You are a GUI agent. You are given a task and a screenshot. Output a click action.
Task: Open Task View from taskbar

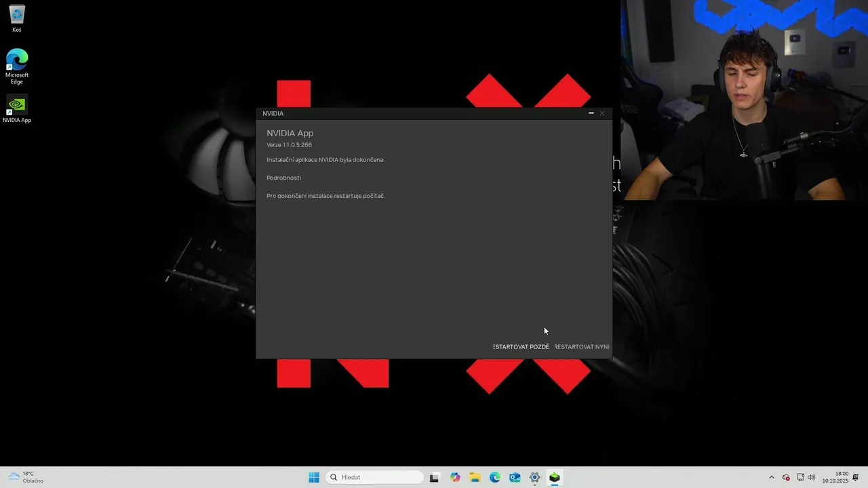tap(435, 477)
